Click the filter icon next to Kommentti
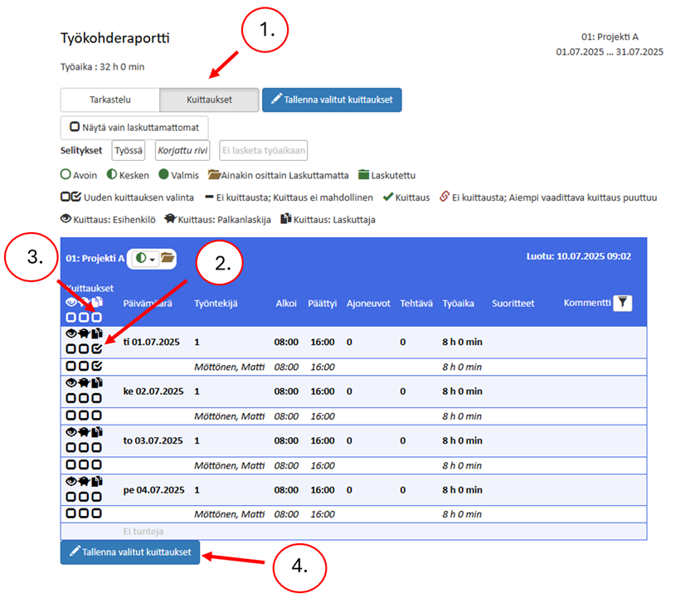700x603 pixels. pos(622,304)
